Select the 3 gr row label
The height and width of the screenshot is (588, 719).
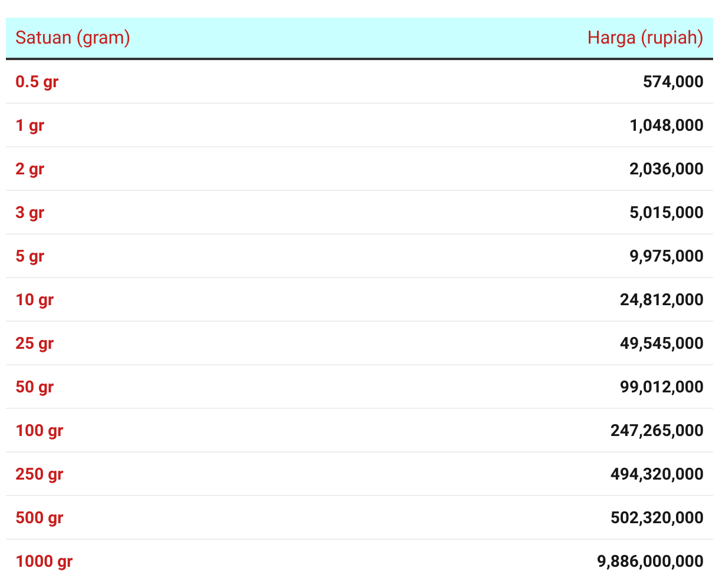[x=30, y=213]
